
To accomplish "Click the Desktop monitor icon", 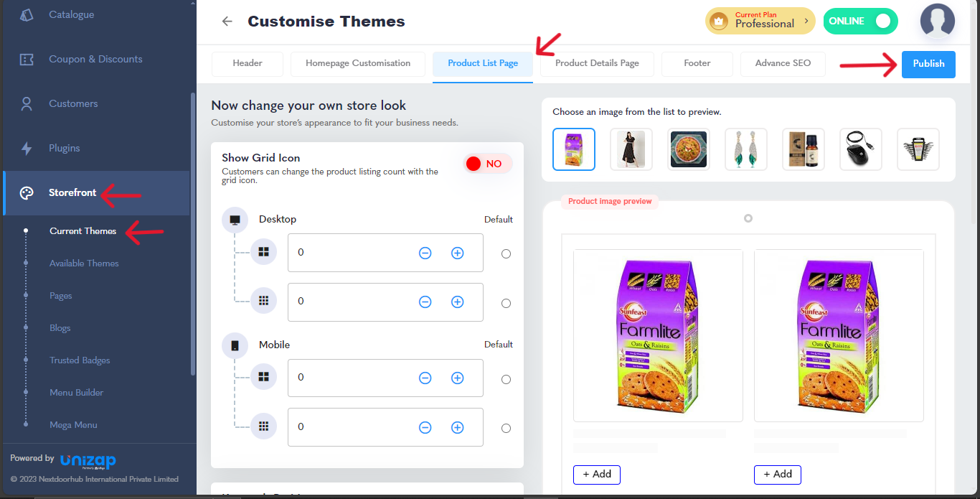I will point(235,220).
